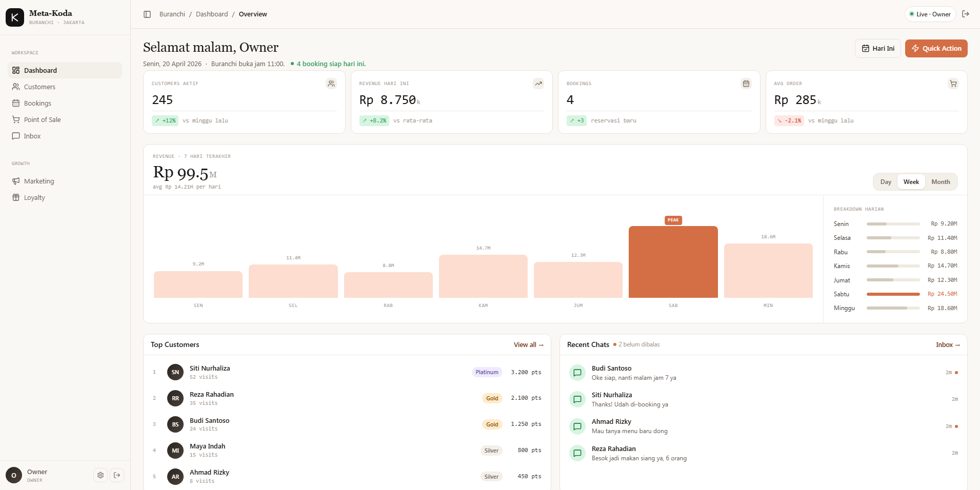Viewport: 980px width, 490px height.
Task: Open Customers in the sidebar
Action: click(65, 87)
